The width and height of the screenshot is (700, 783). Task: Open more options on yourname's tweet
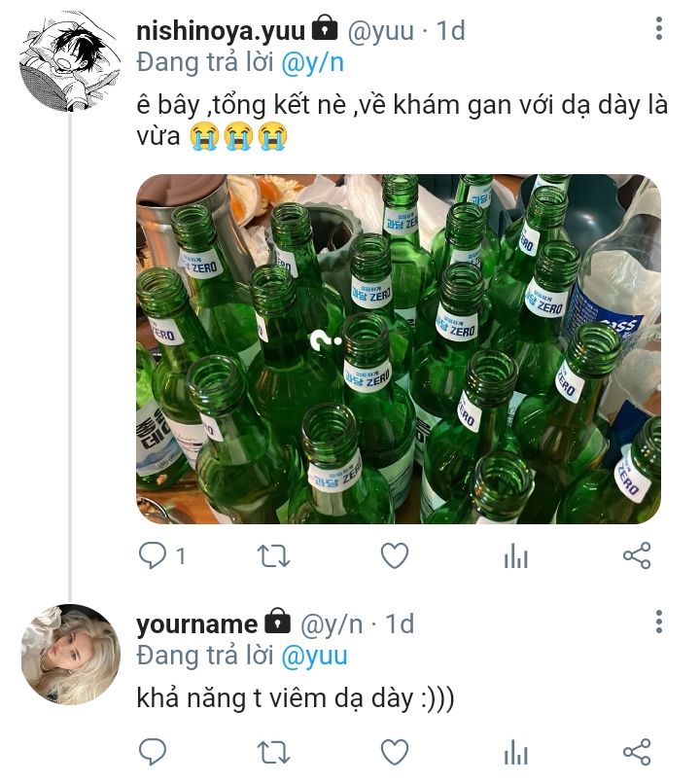pos(659,622)
